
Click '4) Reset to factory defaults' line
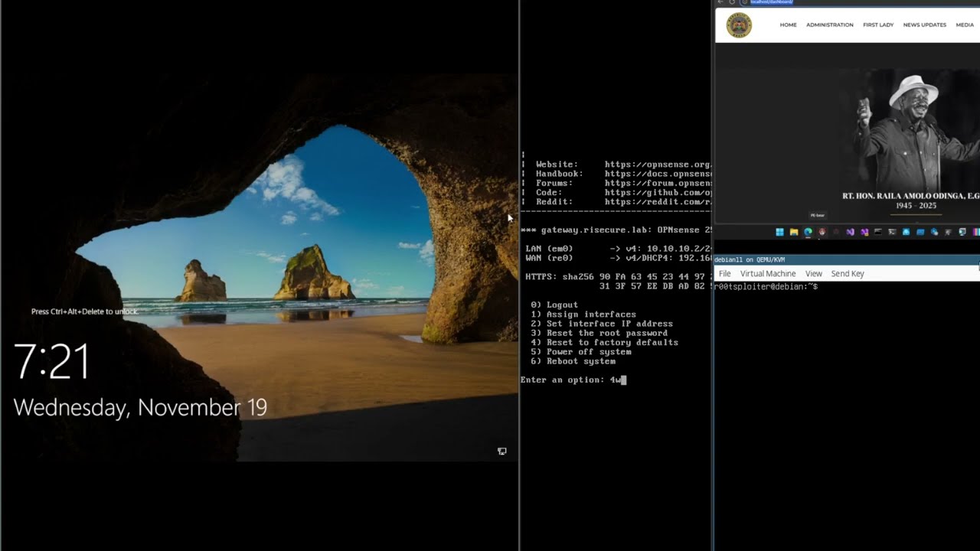(605, 342)
